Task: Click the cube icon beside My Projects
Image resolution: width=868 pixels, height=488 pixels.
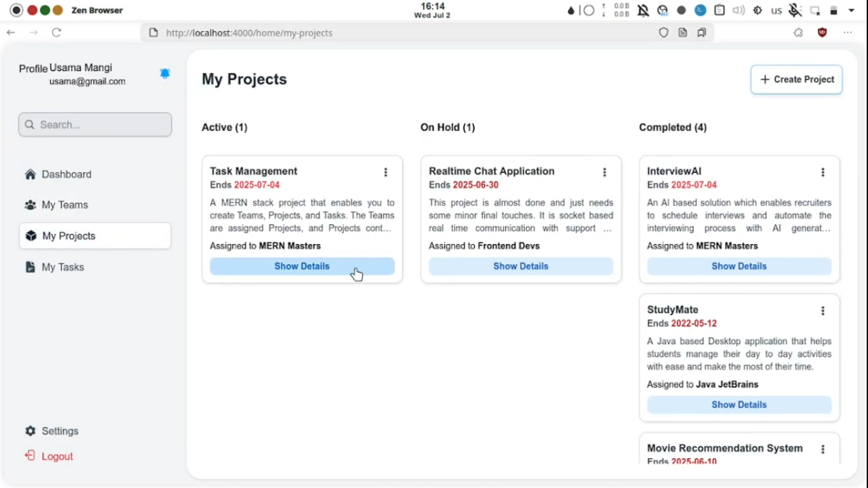Action: 30,235
